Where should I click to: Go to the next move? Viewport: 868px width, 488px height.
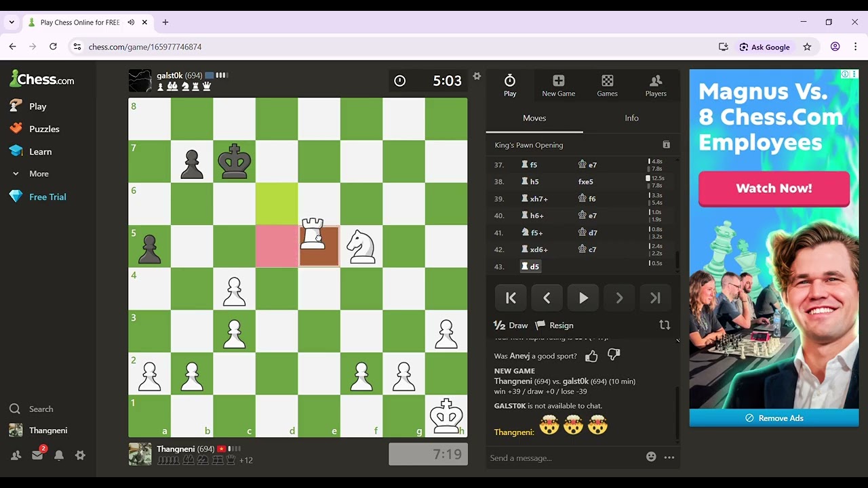click(x=619, y=298)
